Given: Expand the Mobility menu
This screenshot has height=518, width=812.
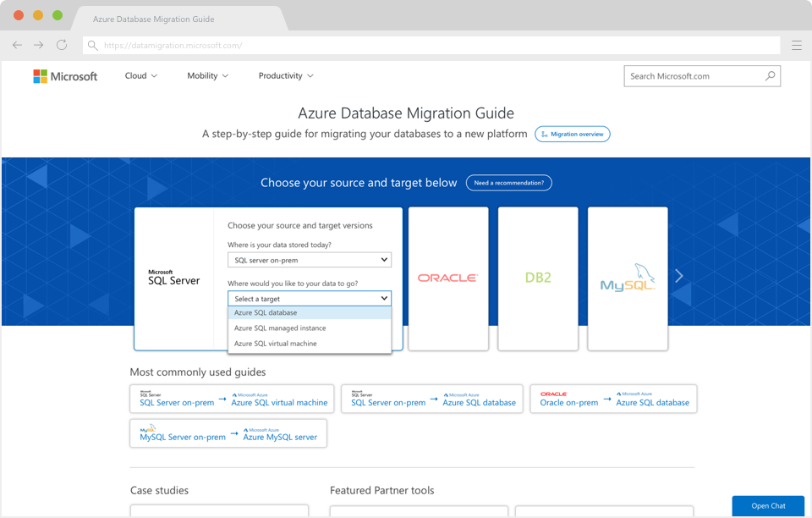Looking at the screenshot, I should 208,75.
